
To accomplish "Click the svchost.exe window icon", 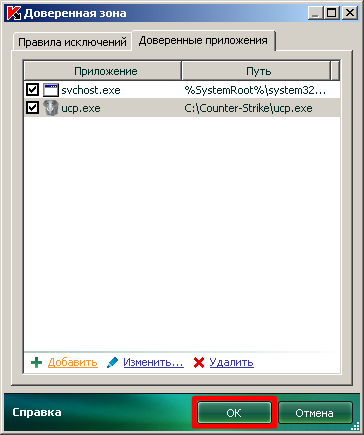I will click(51, 90).
